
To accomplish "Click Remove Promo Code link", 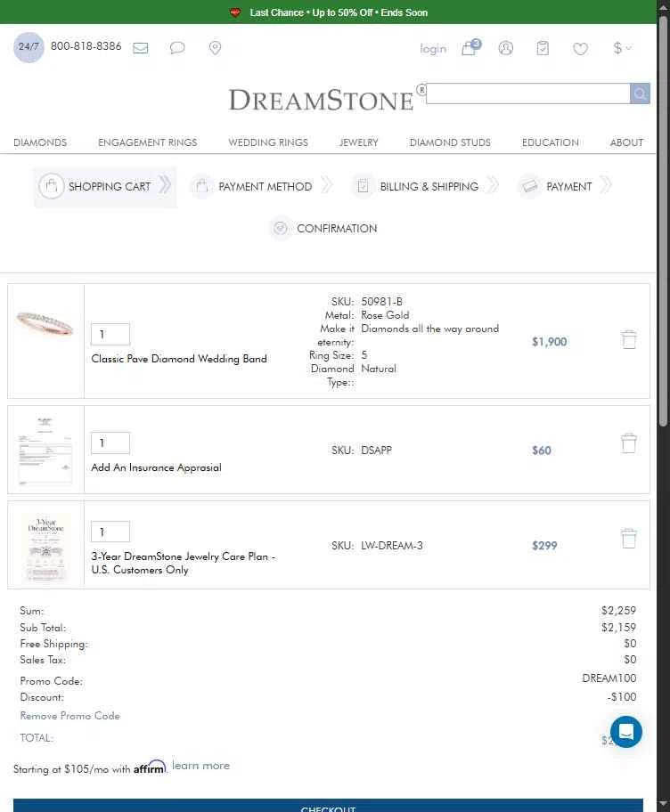I will (70, 716).
